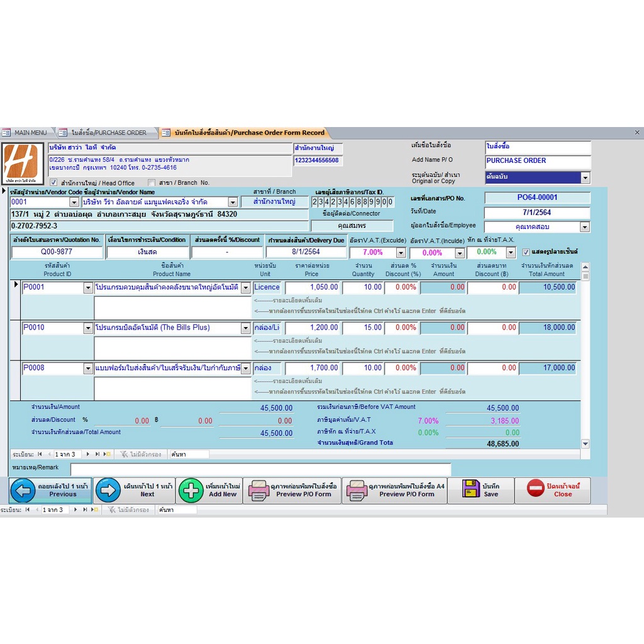Click the red Close page icon
Viewport: 644px width, 644px height.
535,489
